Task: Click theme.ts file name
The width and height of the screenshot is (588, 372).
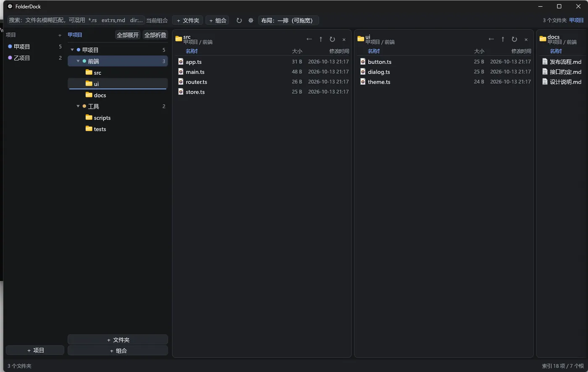Action: pyautogui.click(x=379, y=82)
